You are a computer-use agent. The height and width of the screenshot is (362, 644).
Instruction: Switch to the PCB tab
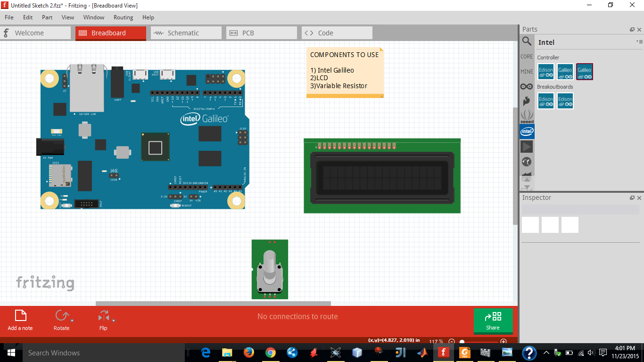point(262,33)
